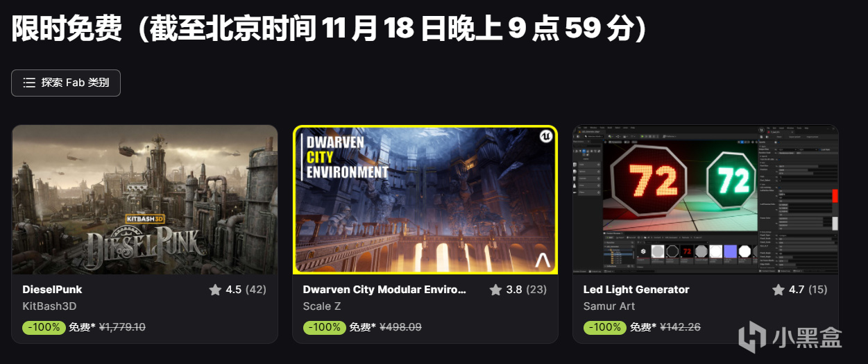868x364 pixels.
Task: Click Dwarven City Modular Environment title
Action: 384,289
